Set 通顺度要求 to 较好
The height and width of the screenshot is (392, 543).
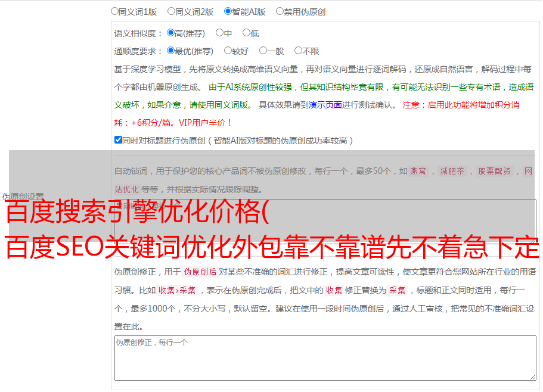(x=228, y=51)
